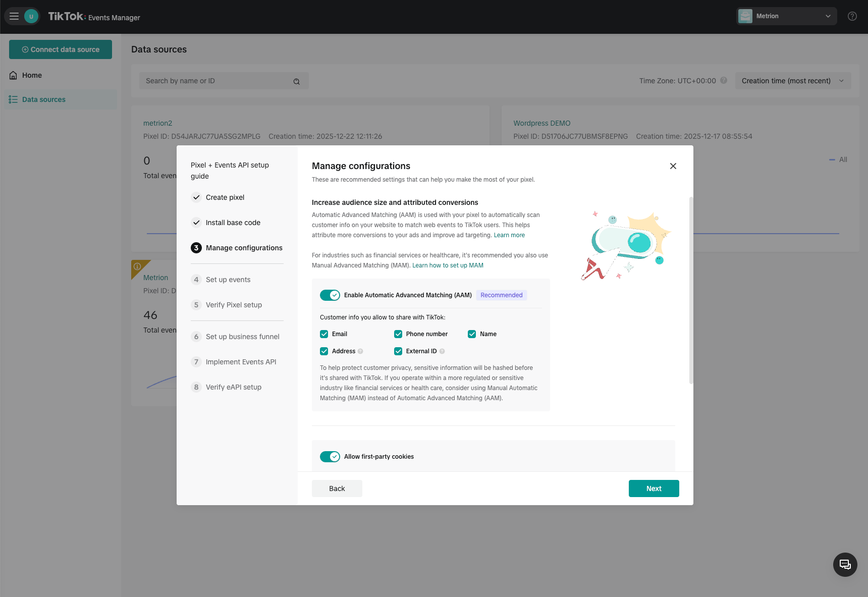Click the user avatar icon
868x597 pixels.
point(31,16)
